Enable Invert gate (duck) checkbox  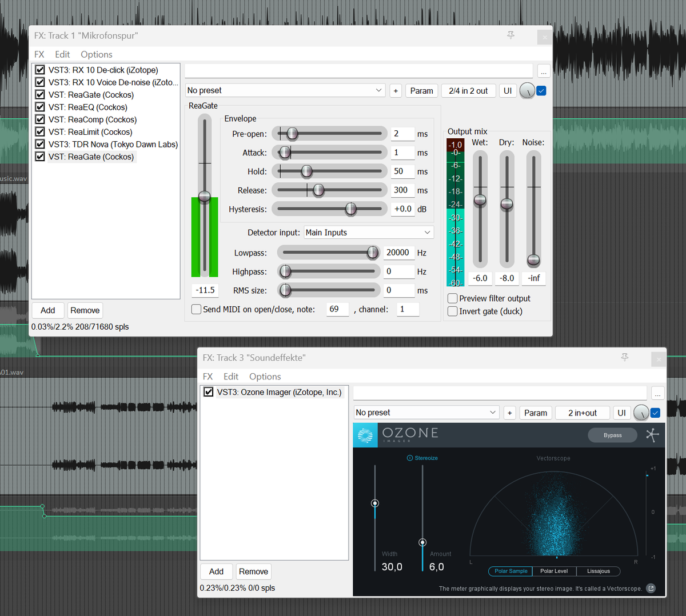pyautogui.click(x=452, y=311)
